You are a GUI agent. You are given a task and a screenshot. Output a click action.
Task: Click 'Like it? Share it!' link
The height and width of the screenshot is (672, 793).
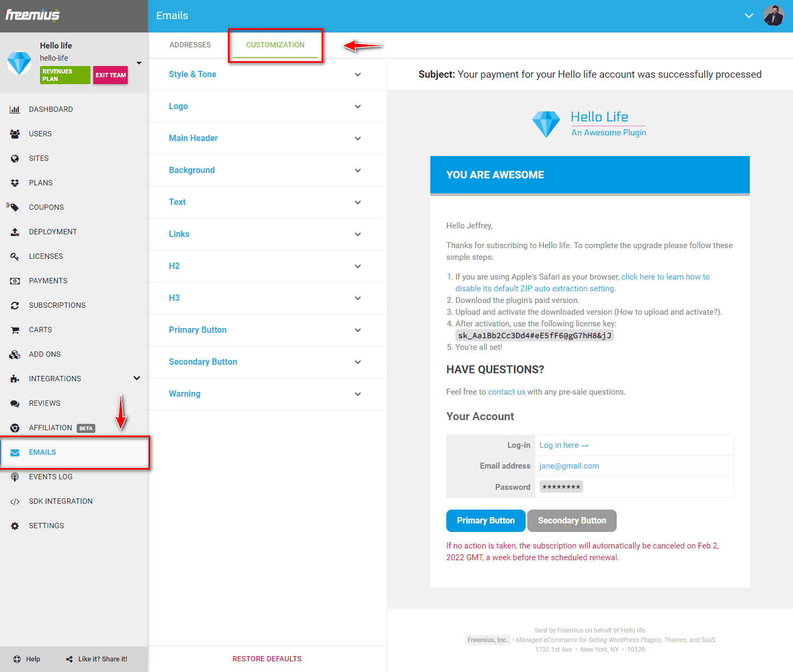tap(96, 659)
